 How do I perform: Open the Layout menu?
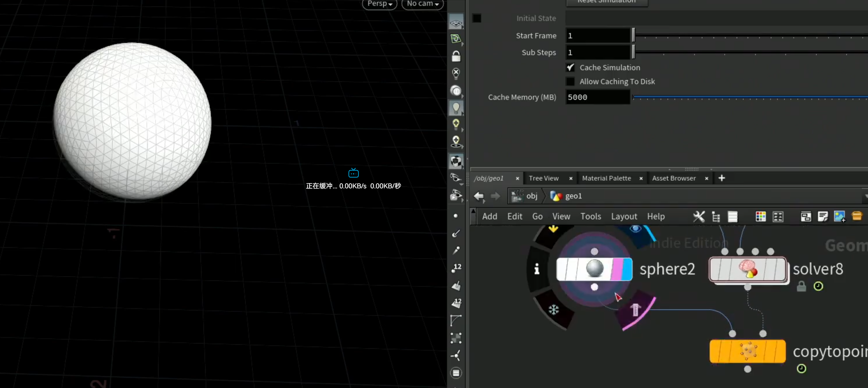point(624,216)
